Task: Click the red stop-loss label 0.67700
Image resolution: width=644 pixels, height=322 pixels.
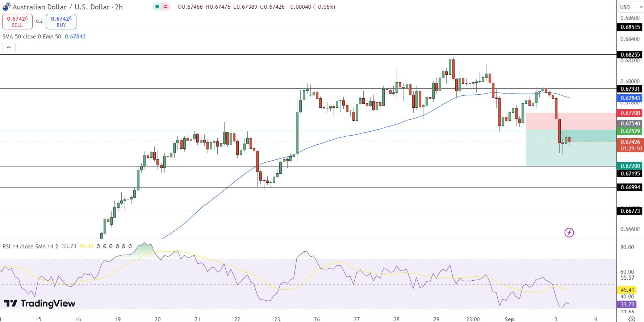Action: (x=630, y=113)
